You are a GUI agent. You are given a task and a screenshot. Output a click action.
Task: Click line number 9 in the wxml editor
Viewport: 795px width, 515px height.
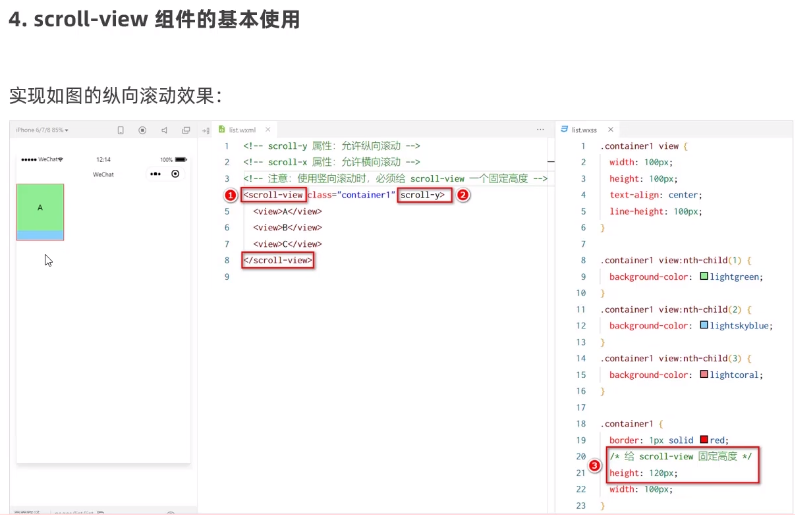tap(227, 277)
